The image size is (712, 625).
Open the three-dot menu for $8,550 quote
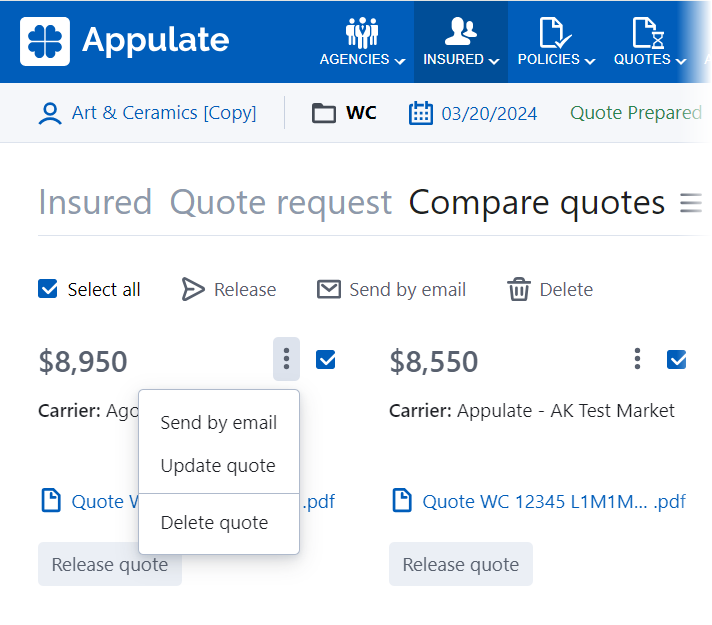[637, 359]
